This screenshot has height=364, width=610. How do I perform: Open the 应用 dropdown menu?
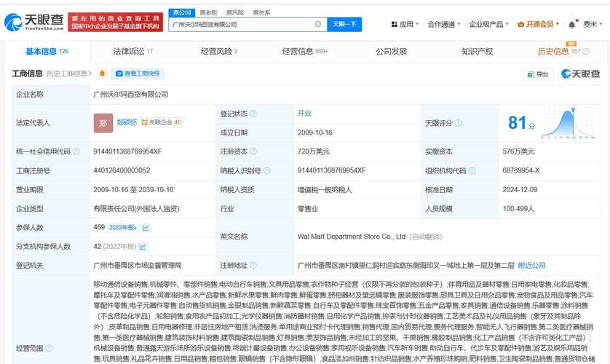tap(405, 25)
